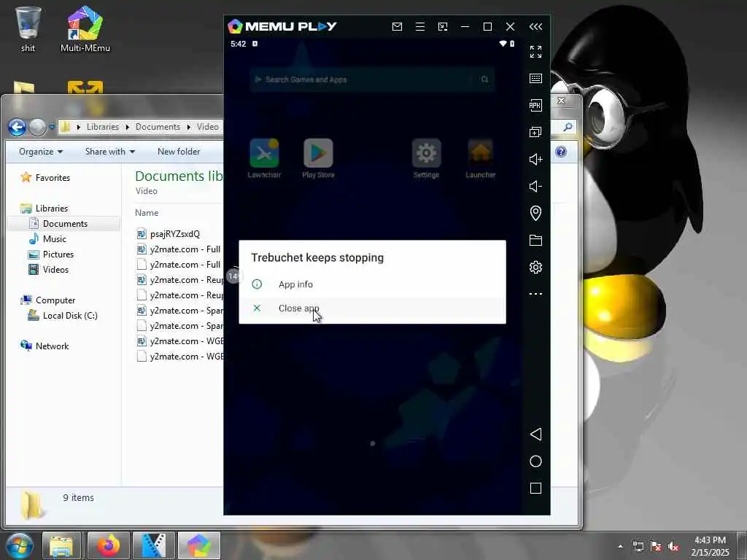Launch Firefox from taskbar
This screenshot has height=560, width=747.
(x=109, y=545)
